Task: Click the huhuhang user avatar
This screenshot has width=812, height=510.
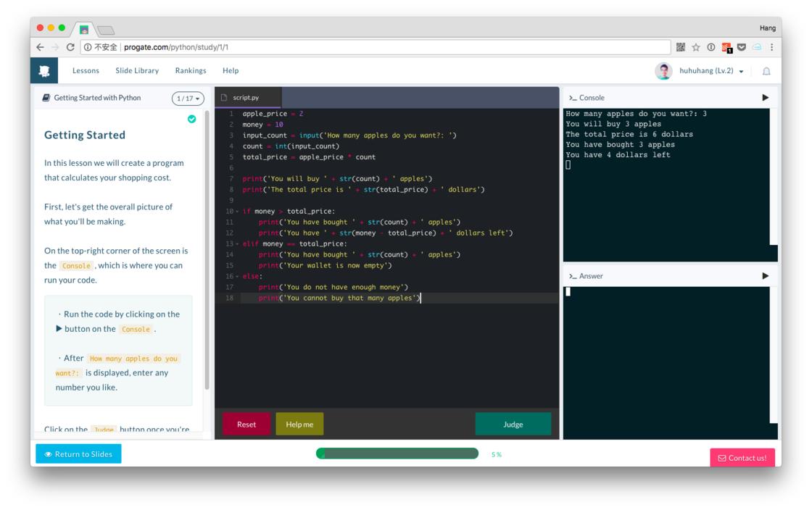Action: pyautogui.click(x=663, y=71)
